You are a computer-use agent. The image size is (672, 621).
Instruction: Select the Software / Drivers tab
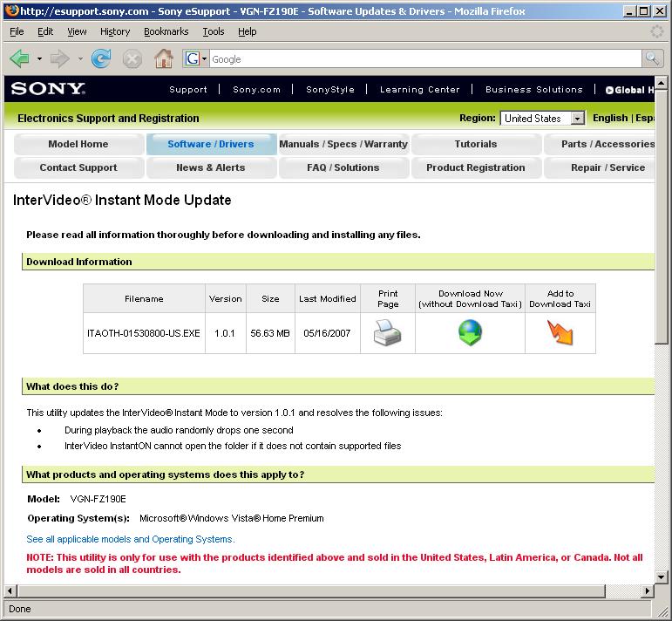click(211, 144)
